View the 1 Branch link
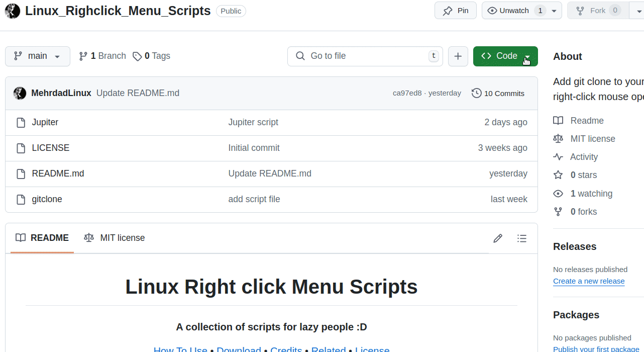This screenshot has width=644, height=352. click(102, 56)
